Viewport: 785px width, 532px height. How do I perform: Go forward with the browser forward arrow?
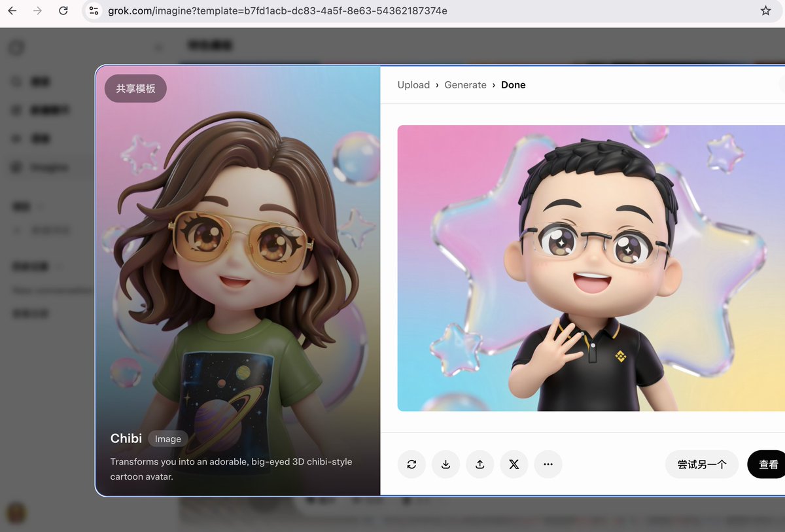coord(37,10)
